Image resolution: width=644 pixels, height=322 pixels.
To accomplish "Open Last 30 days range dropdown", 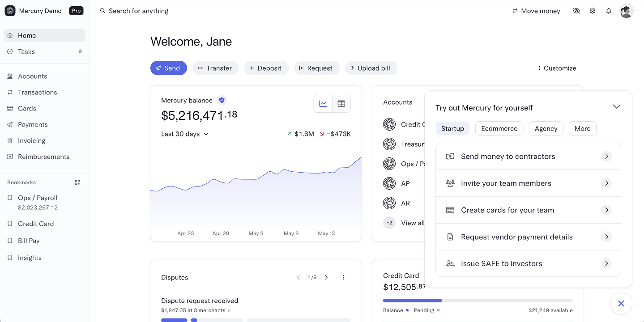I will click(185, 134).
